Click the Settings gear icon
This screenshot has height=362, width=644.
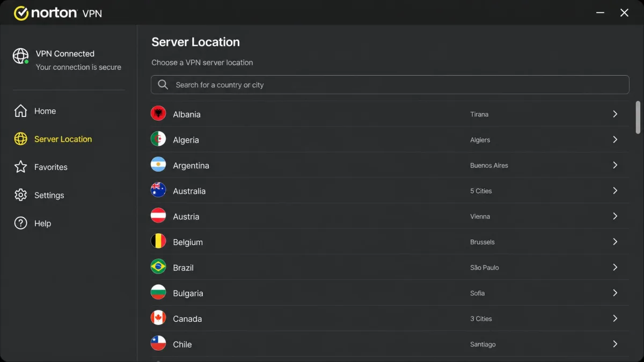(20, 195)
